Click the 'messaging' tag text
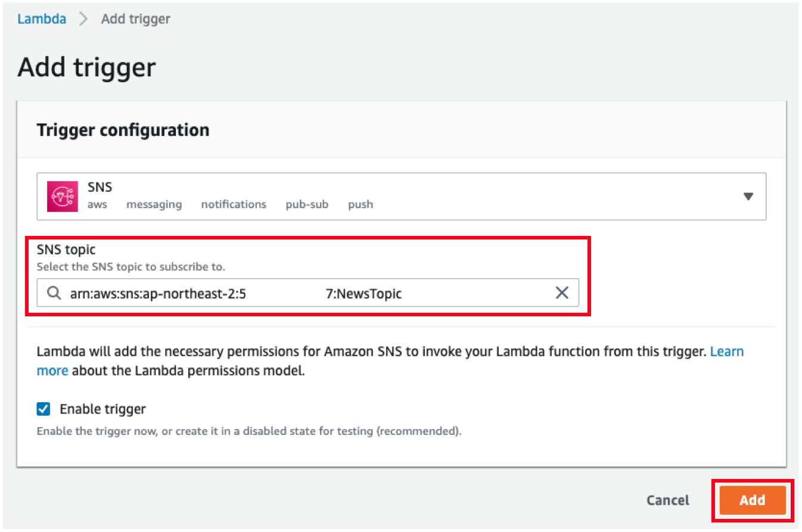The width and height of the screenshot is (802, 532). 154,204
